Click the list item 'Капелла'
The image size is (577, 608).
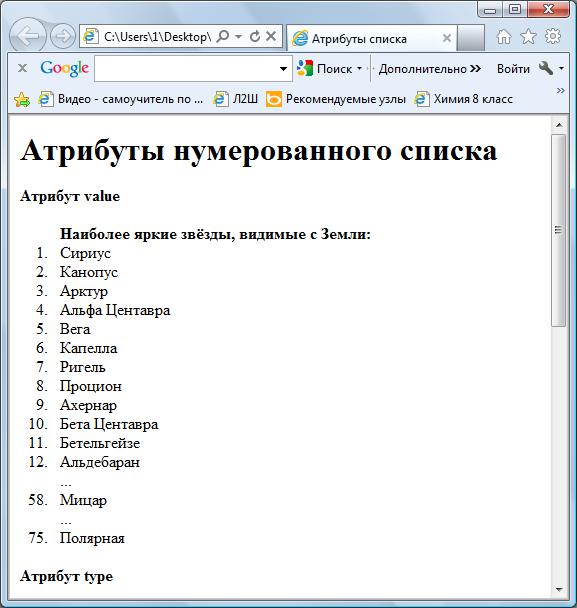click(88, 348)
